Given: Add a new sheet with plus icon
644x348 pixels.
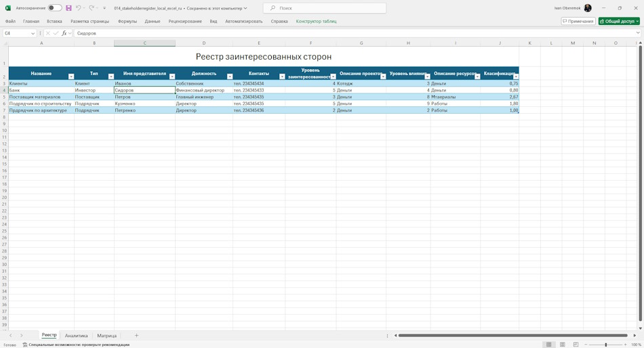Looking at the screenshot, I should point(136,335).
